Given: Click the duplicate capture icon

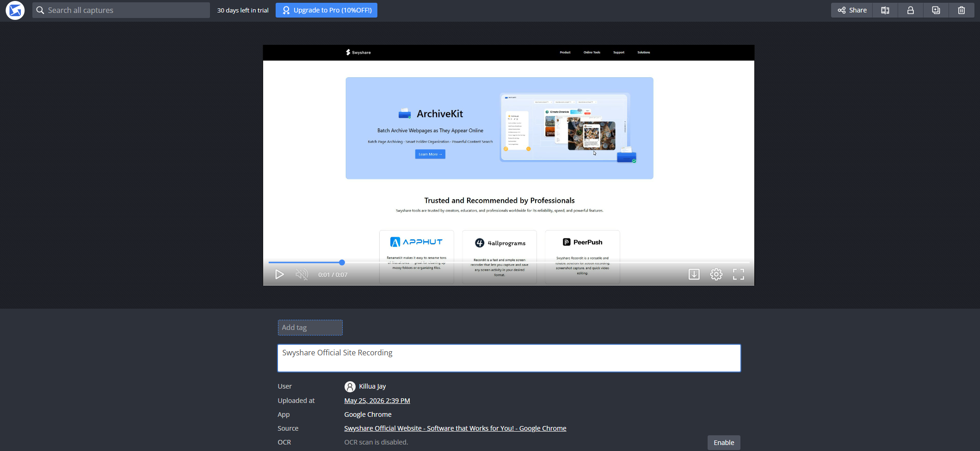Looking at the screenshot, I should click(x=936, y=10).
